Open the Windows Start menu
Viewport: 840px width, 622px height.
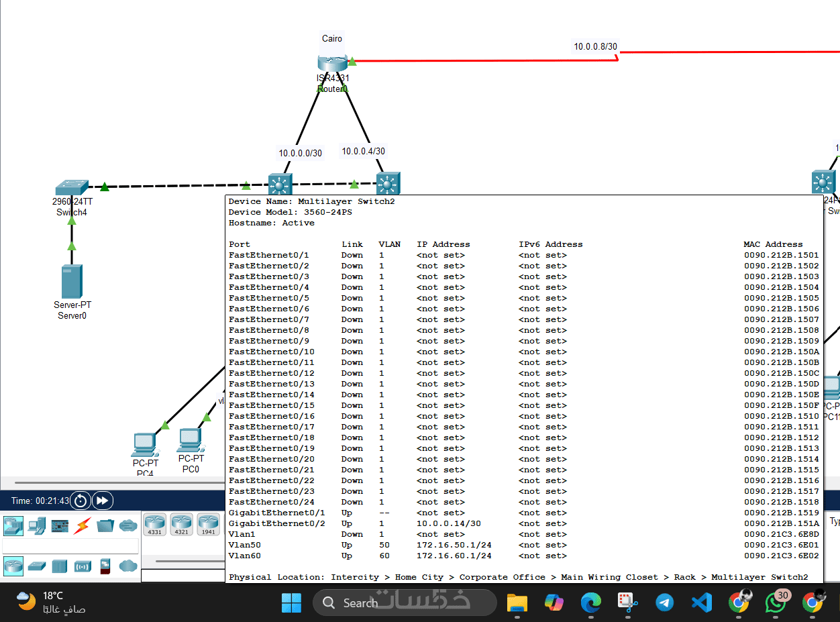pos(291,603)
